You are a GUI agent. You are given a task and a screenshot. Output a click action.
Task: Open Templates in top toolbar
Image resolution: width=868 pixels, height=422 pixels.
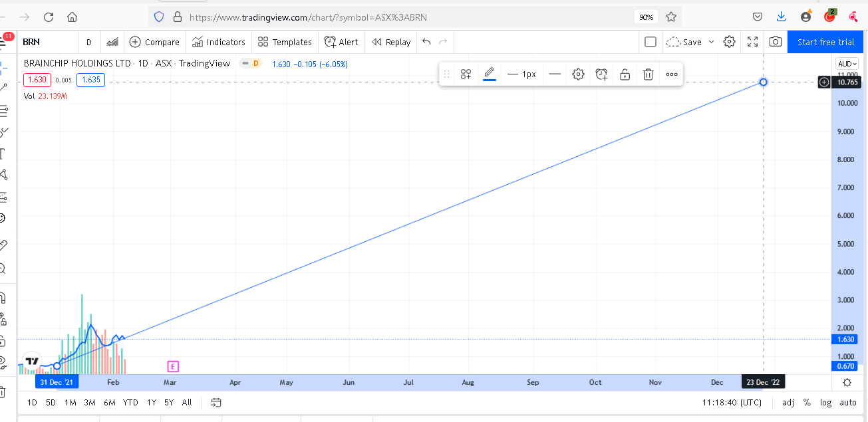click(x=285, y=42)
